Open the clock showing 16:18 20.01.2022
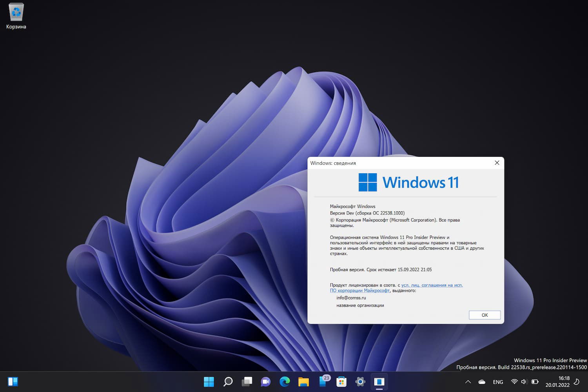 [557, 381]
